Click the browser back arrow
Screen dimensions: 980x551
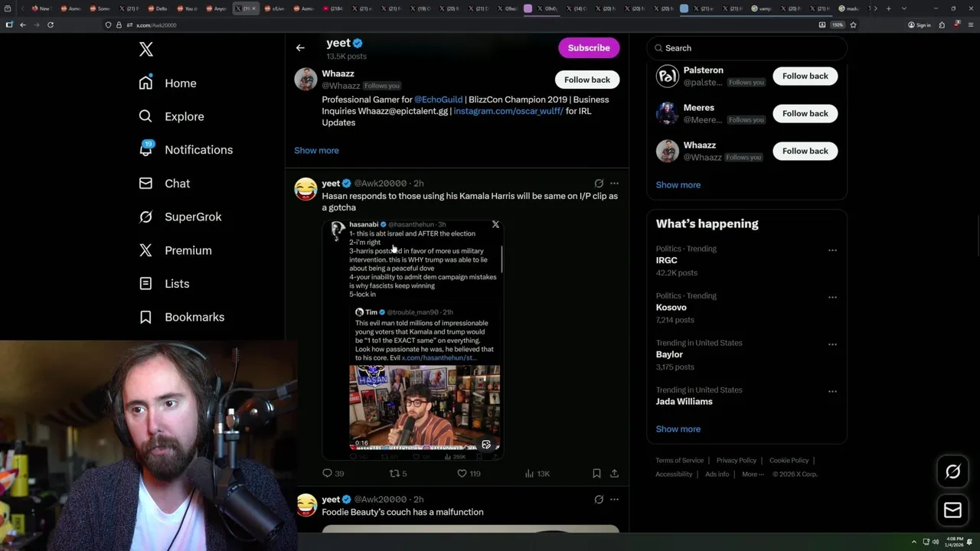[x=23, y=24]
